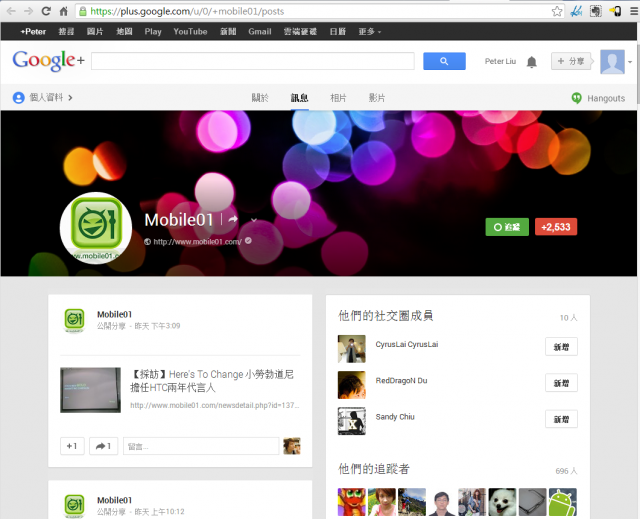This screenshot has width=640, height=519.
Task: Click the green follow button on the cover
Action: 507,227
